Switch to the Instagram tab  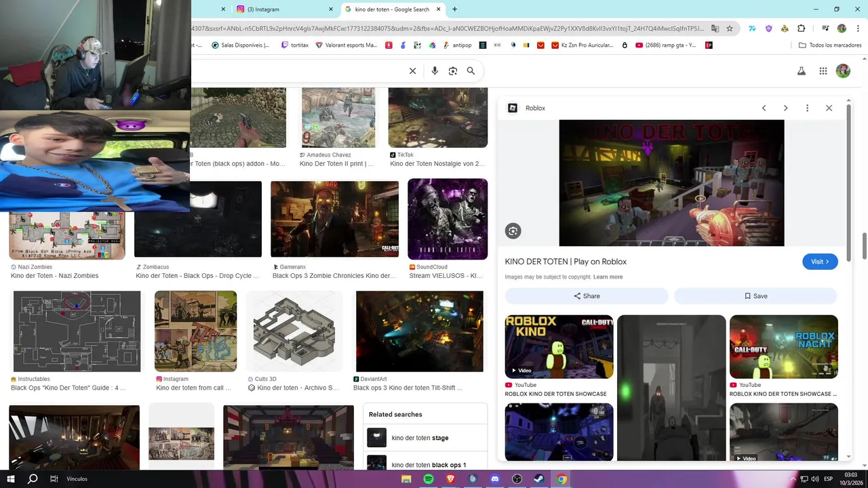coord(285,9)
